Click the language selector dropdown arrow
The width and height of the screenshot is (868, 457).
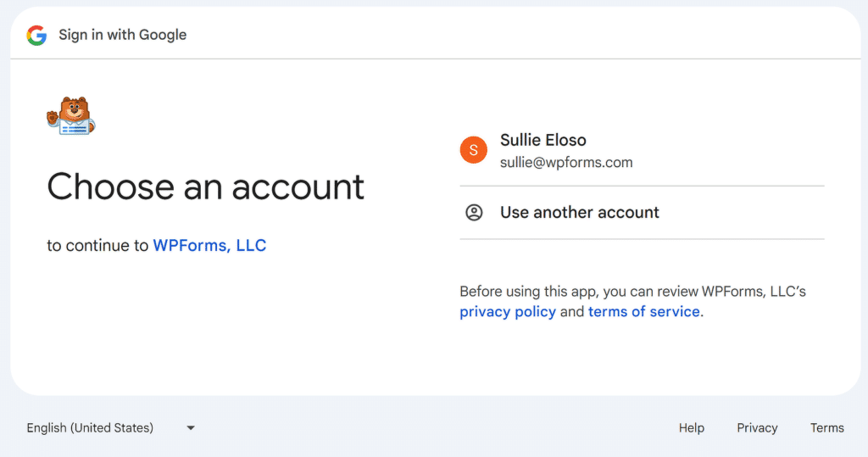pos(191,428)
